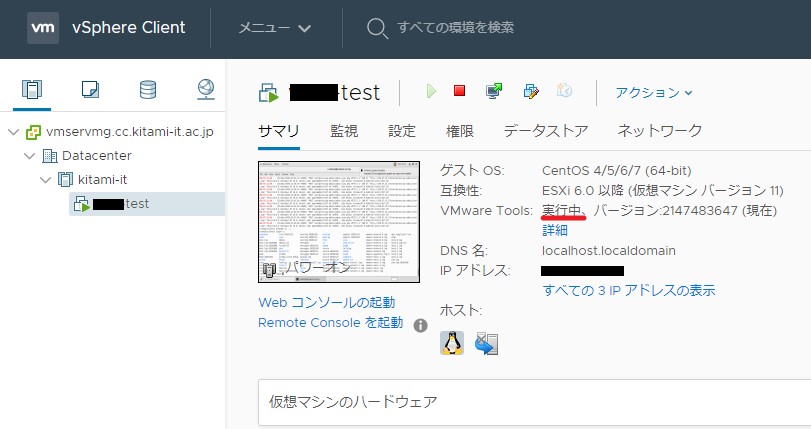Open the アクション dropdown
Image resolution: width=811 pixels, height=429 pixels.
click(653, 93)
